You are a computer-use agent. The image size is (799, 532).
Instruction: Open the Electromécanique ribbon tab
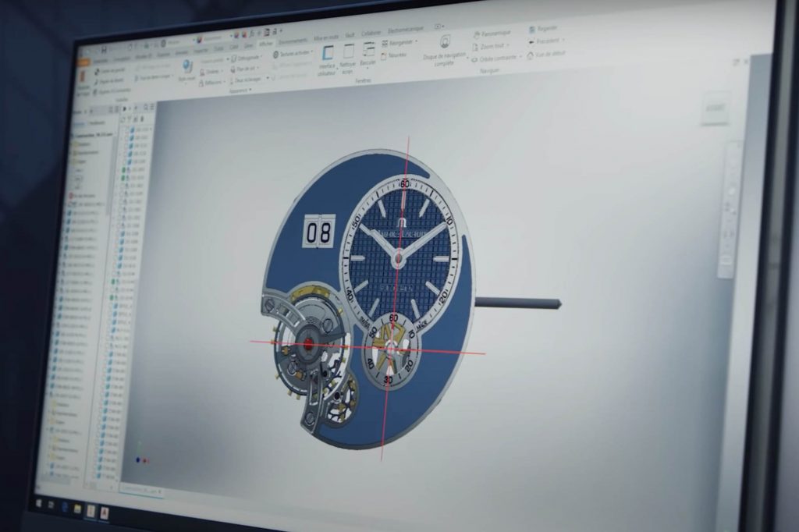click(406, 30)
